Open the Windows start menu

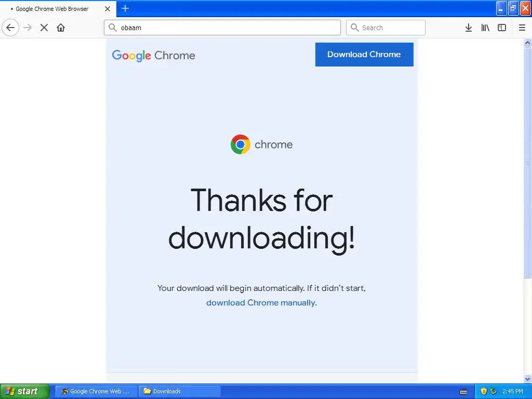click(24, 391)
